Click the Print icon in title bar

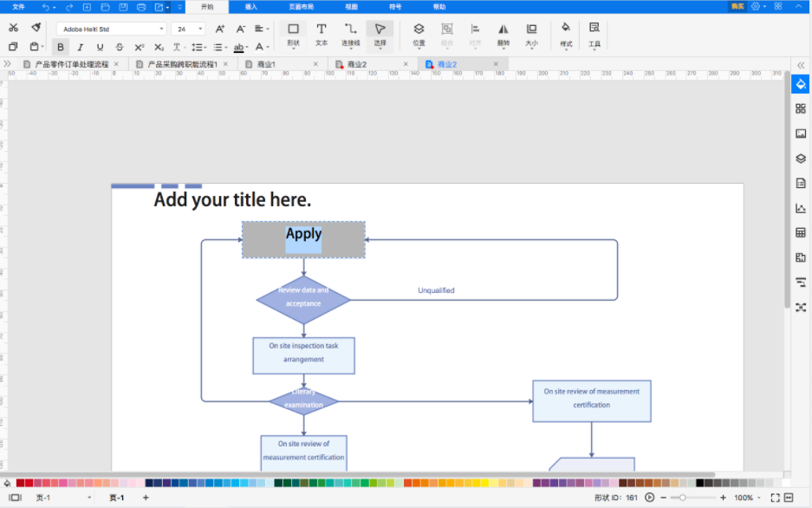[141, 7]
